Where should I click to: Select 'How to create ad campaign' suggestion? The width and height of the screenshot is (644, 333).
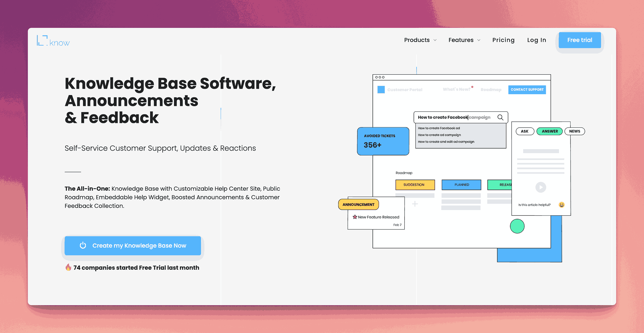pos(439,135)
